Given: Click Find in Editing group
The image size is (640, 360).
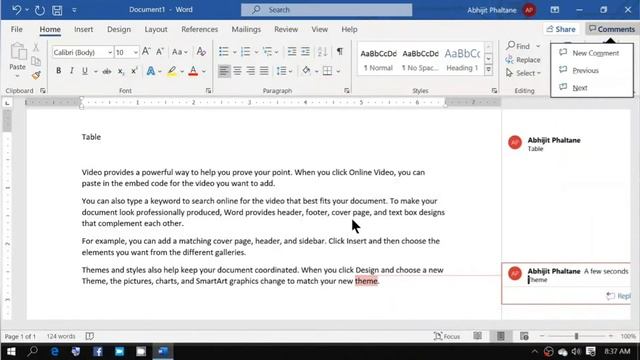Looking at the screenshot, I should tap(518, 46).
